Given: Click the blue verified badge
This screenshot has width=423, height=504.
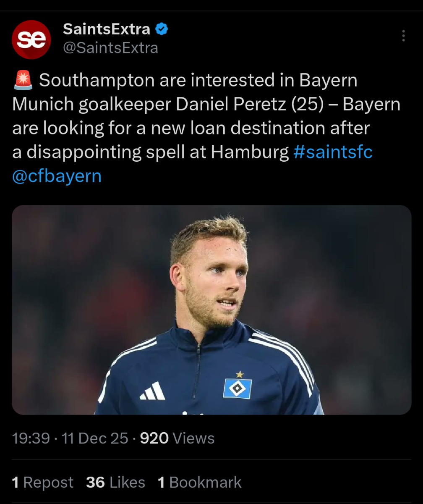Looking at the screenshot, I should [162, 29].
